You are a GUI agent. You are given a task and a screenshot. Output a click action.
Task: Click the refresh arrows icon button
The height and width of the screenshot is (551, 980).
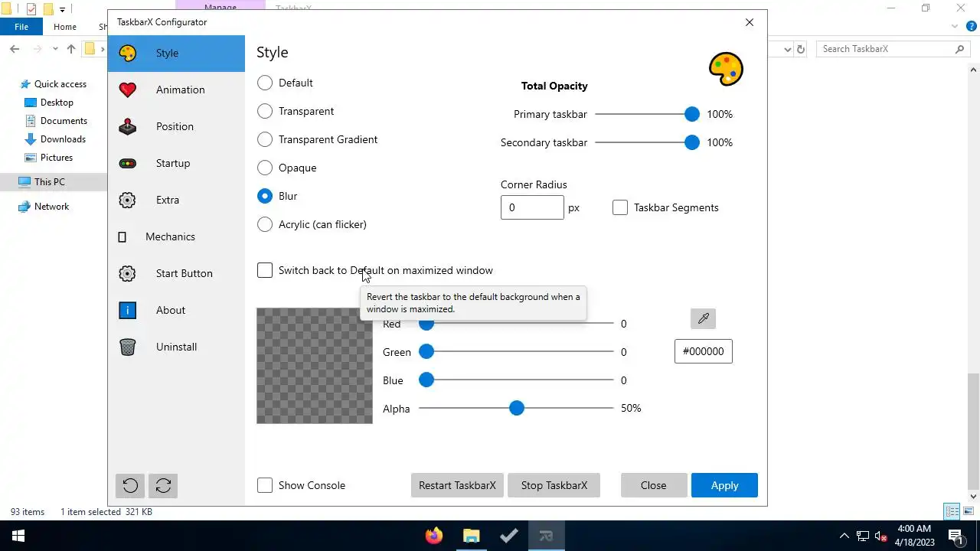163,485
